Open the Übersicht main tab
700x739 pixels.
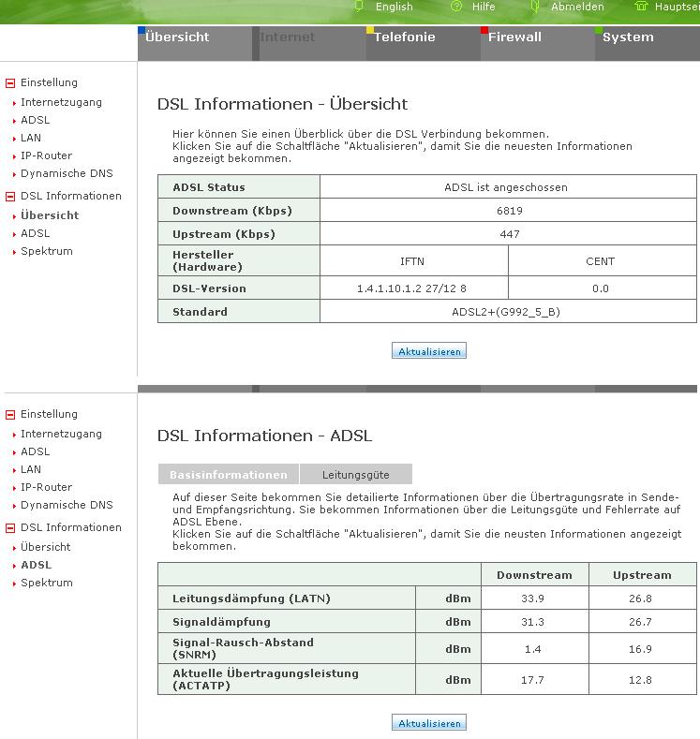(195, 43)
